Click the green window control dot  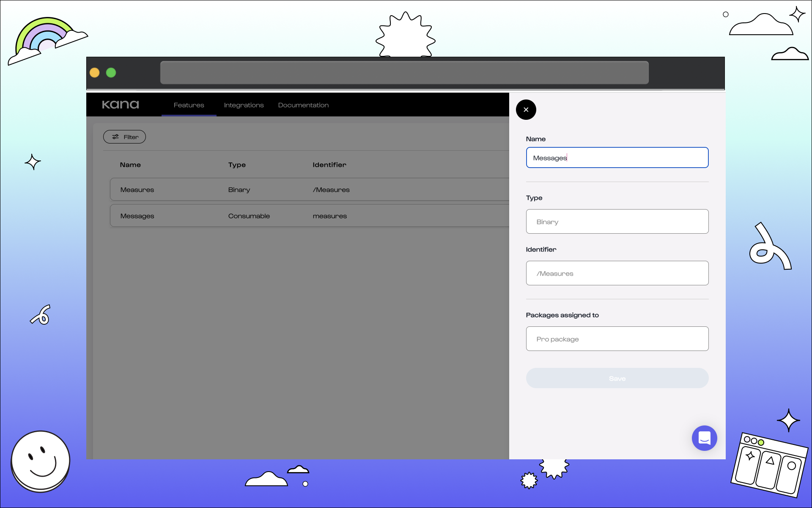point(111,73)
